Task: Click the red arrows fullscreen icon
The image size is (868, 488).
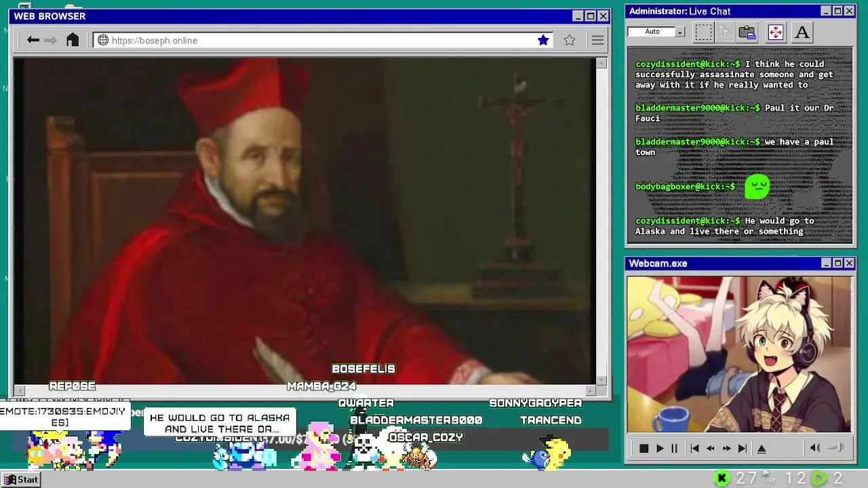Action: coord(776,32)
